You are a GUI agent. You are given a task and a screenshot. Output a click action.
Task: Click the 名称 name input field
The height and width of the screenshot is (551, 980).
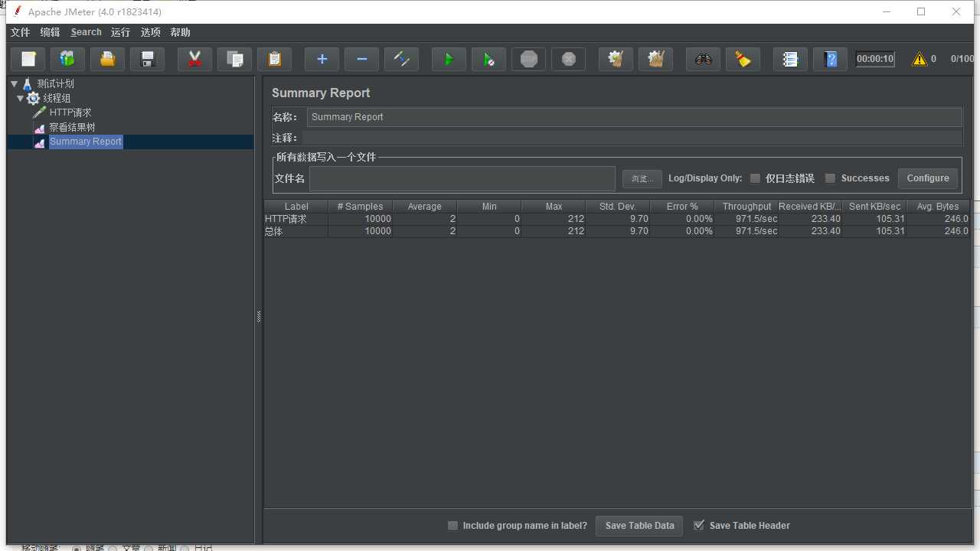point(634,117)
